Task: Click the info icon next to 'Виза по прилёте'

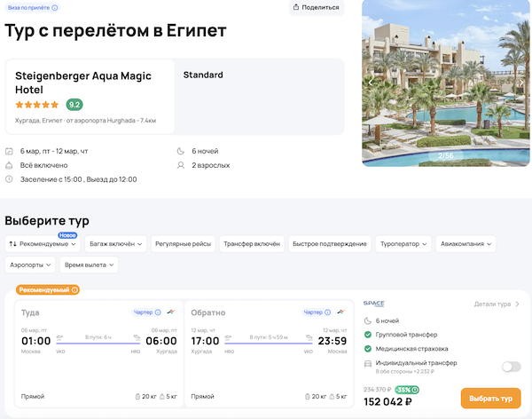Action: (x=55, y=7)
